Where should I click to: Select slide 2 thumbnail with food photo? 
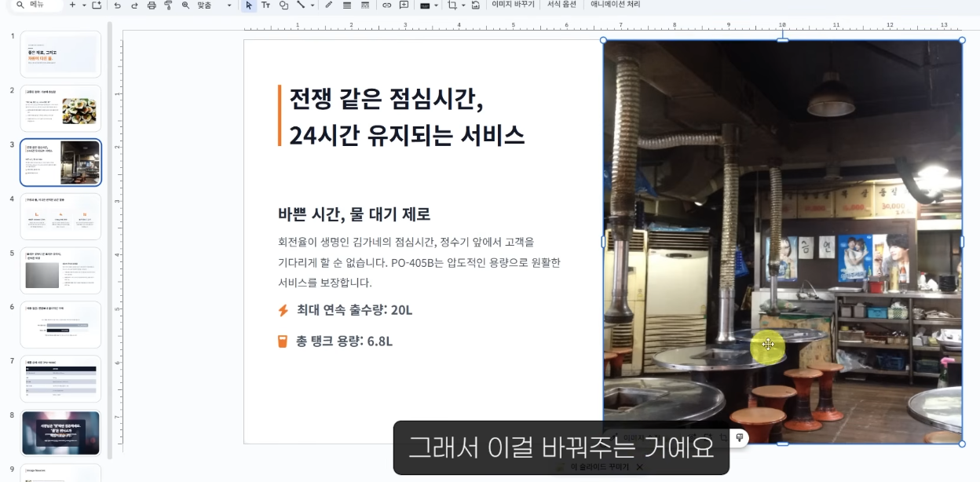coord(60,108)
